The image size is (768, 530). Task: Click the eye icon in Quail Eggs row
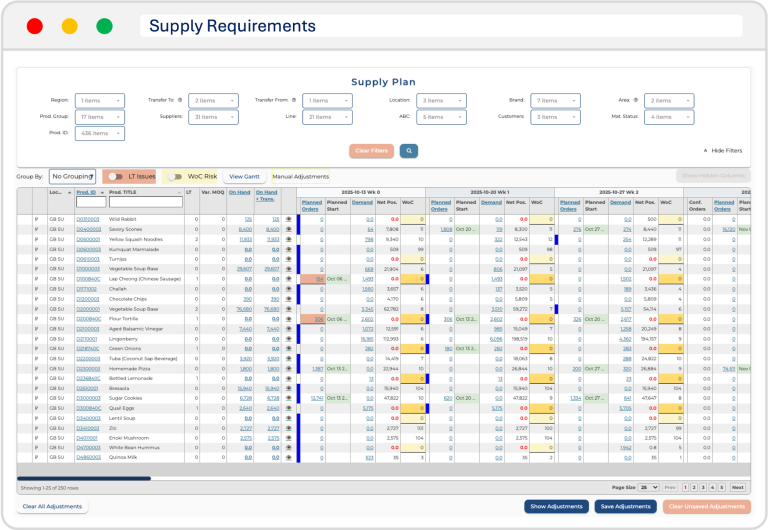(289, 407)
